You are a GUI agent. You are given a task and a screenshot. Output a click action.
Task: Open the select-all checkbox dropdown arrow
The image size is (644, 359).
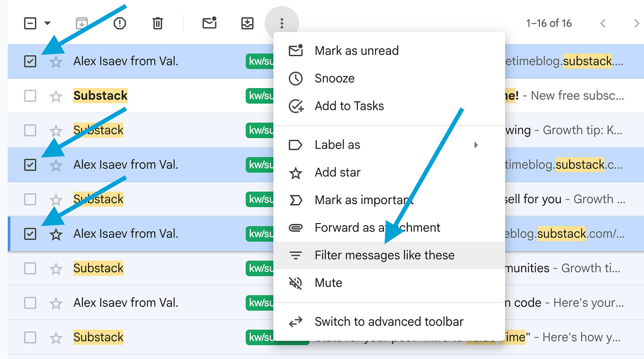point(47,23)
